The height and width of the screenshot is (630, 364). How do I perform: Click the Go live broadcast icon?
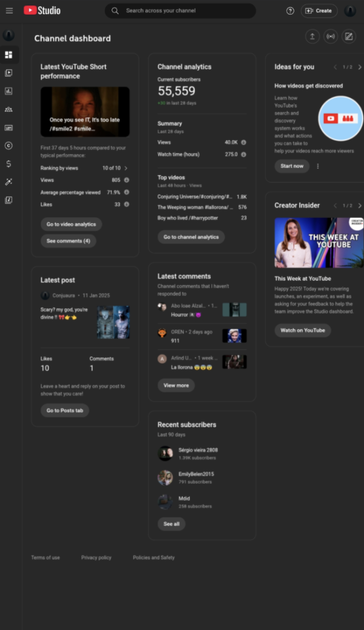330,36
